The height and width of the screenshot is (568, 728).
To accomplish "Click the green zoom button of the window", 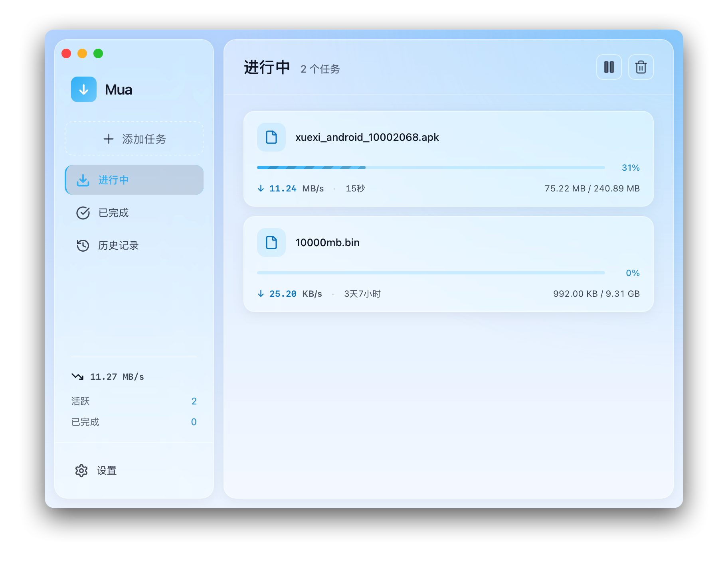I will tap(98, 53).
